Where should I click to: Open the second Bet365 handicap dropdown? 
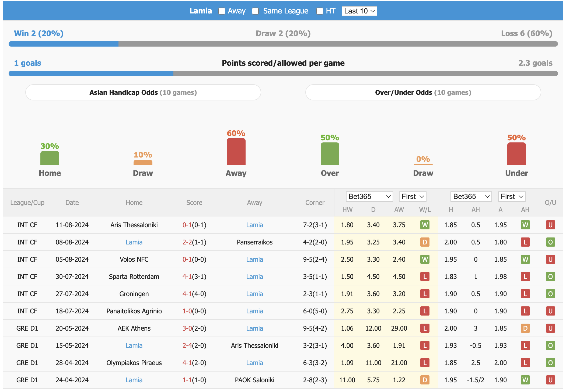coord(471,197)
